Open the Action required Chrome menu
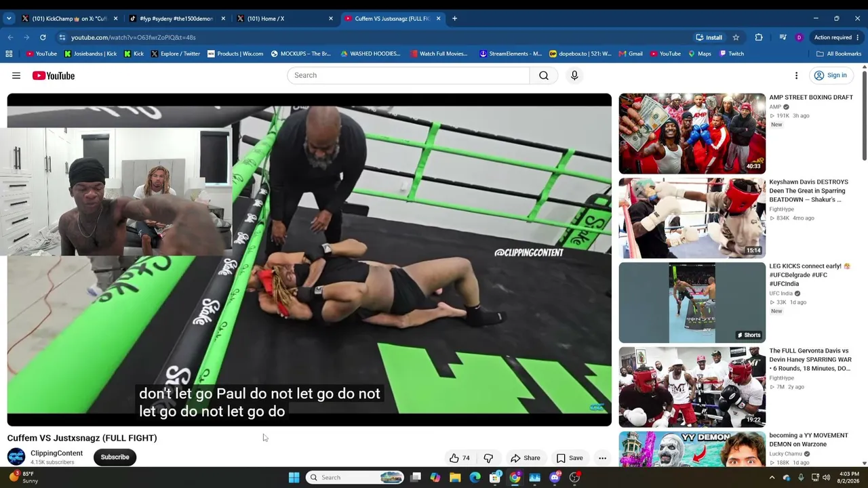Image resolution: width=868 pixels, height=488 pixels. 837,37
